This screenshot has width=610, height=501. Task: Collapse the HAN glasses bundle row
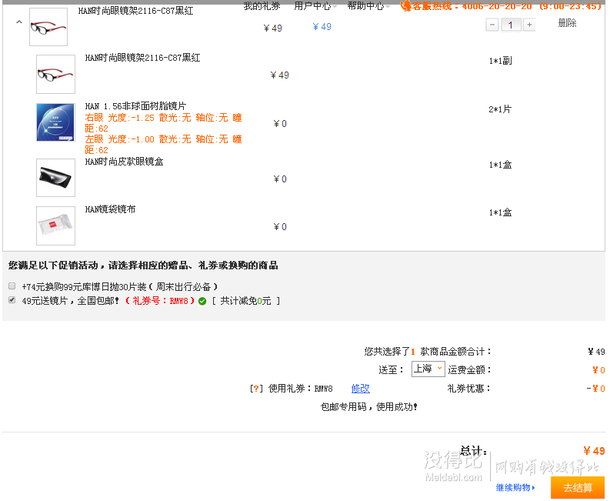pos(19,22)
